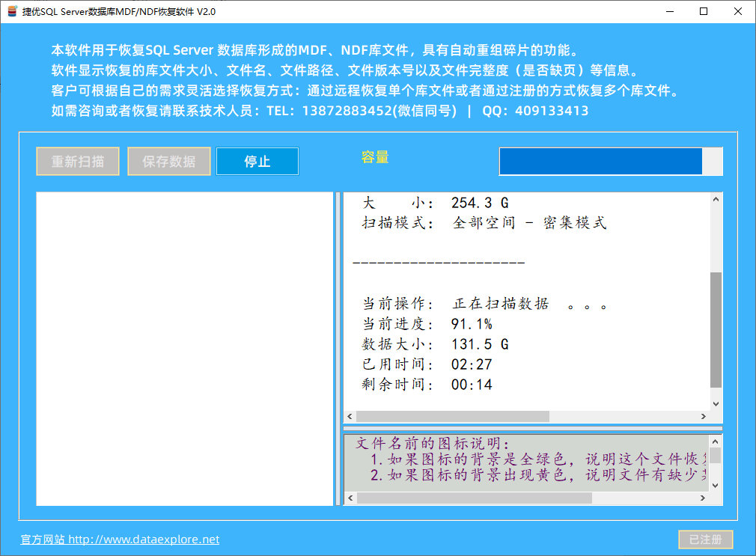Click the 重新扫描 (rescan) button

pyautogui.click(x=78, y=161)
